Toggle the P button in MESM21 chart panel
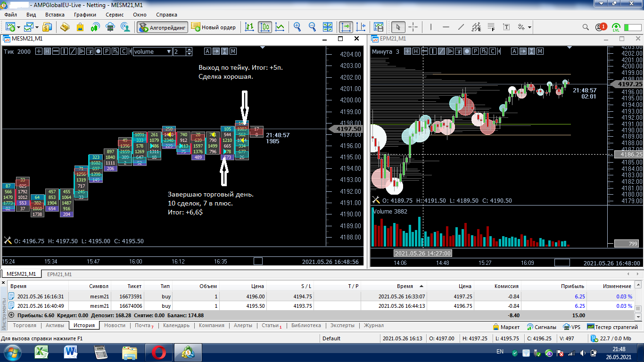 [107, 51]
